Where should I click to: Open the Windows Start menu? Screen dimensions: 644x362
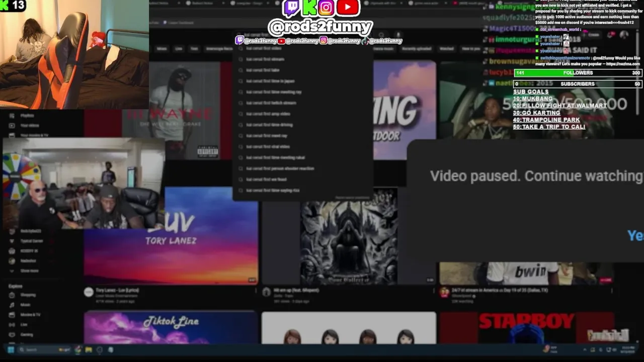(x=10, y=349)
